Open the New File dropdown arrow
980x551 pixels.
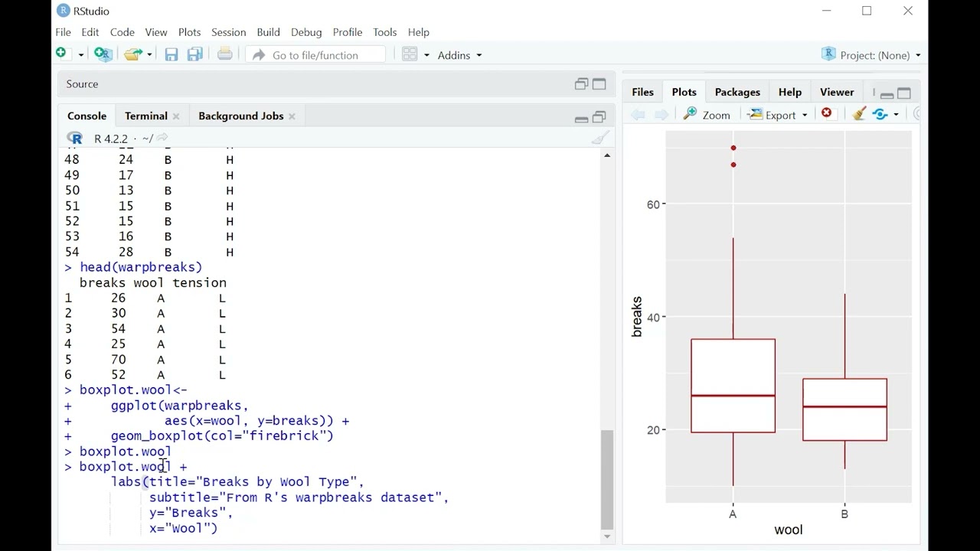[80, 55]
